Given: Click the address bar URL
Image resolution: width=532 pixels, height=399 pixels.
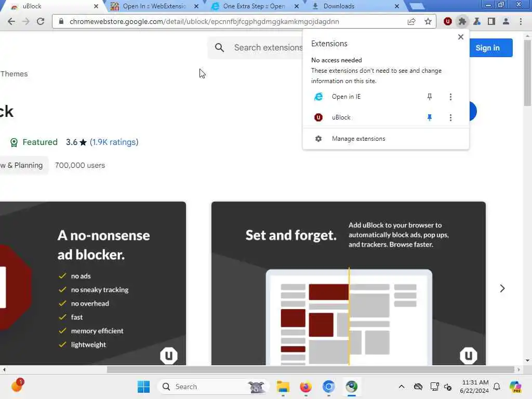Looking at the screenshot, I should coord(204,21).
